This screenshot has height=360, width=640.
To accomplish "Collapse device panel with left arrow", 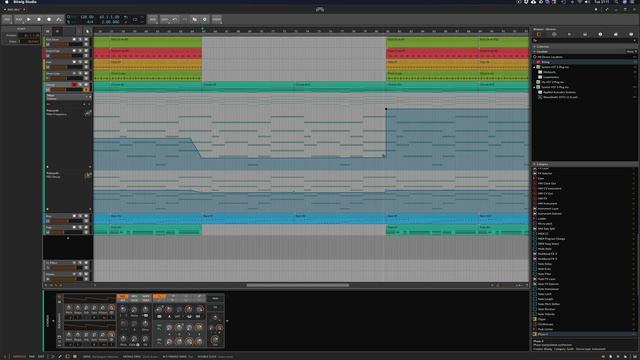I will coord(53,321).
